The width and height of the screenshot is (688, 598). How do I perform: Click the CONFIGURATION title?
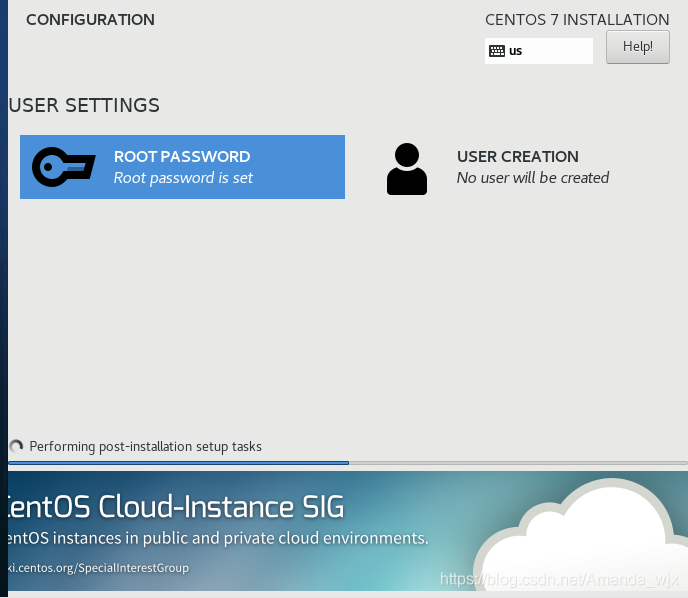[90, 20]
